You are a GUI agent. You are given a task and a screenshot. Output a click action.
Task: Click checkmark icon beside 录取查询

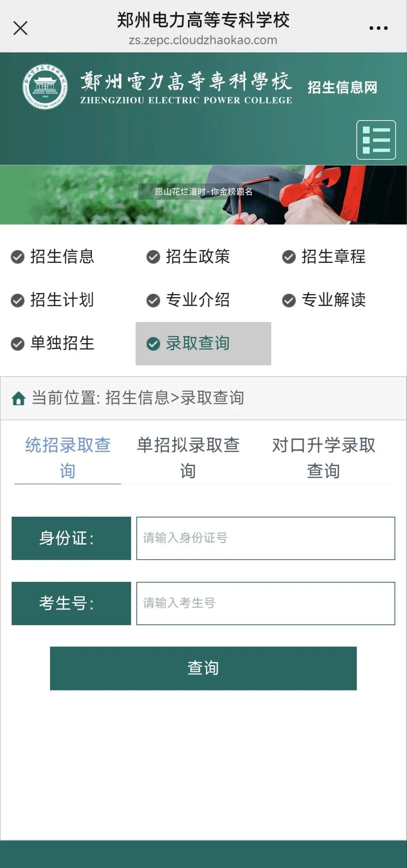[x=153, y=344]
